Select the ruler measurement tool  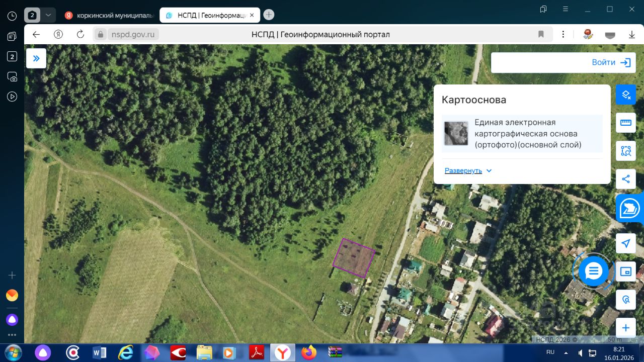[626, 123]
